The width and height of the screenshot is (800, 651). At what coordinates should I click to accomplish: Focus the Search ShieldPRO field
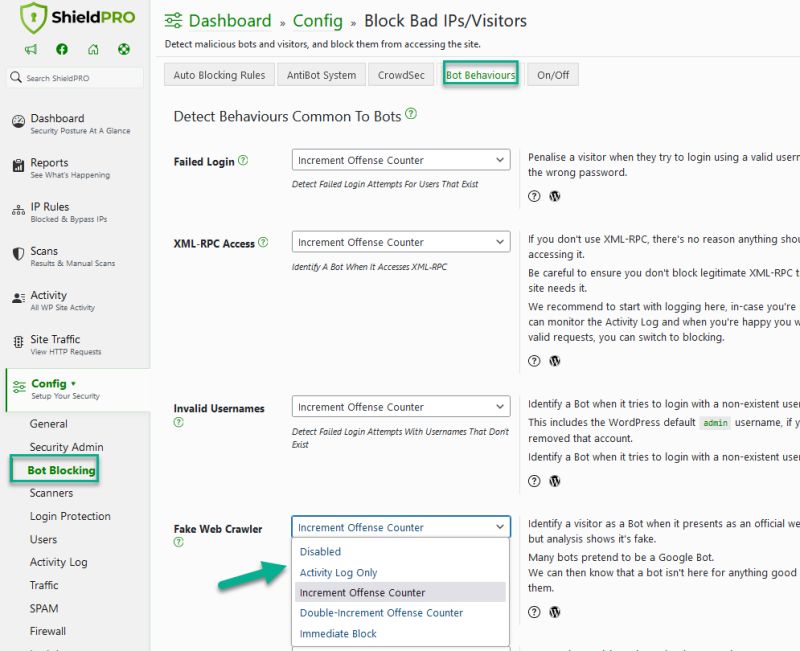[x=76, y=78]
